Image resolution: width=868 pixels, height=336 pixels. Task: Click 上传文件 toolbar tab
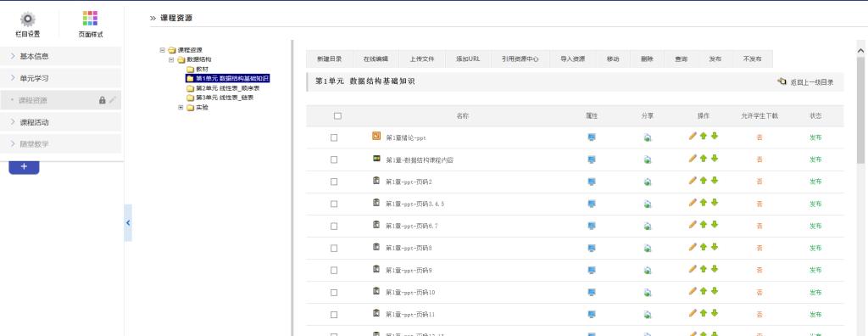click(x=422, y=59)
